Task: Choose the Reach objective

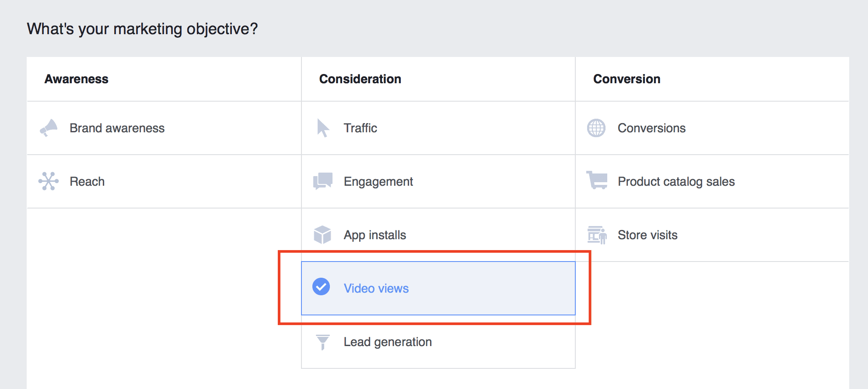Action: click(87, 181)
